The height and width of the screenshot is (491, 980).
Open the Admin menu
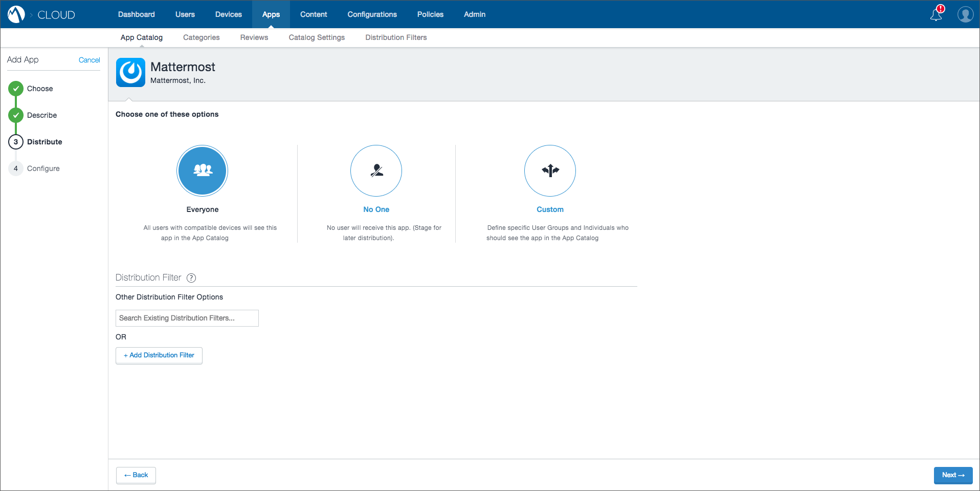coord(475,14)
